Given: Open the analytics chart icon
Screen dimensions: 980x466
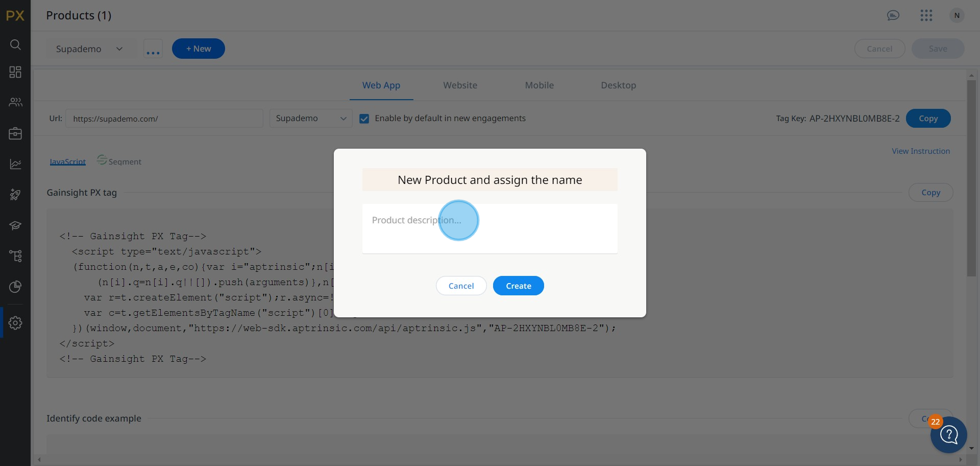Looking at the screenshot, I should coord(15,164).
